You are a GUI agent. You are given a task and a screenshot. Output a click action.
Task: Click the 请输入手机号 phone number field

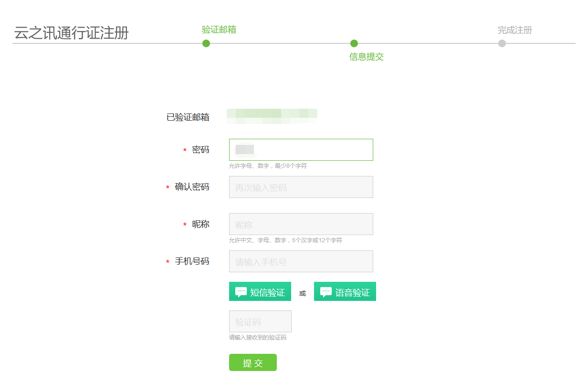(301, 261)
